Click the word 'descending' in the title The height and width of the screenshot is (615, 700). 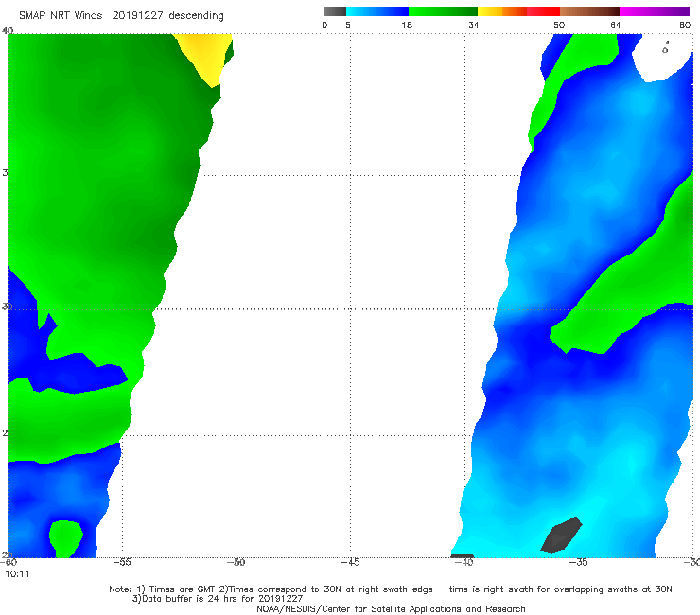click(x=197, y=16)
